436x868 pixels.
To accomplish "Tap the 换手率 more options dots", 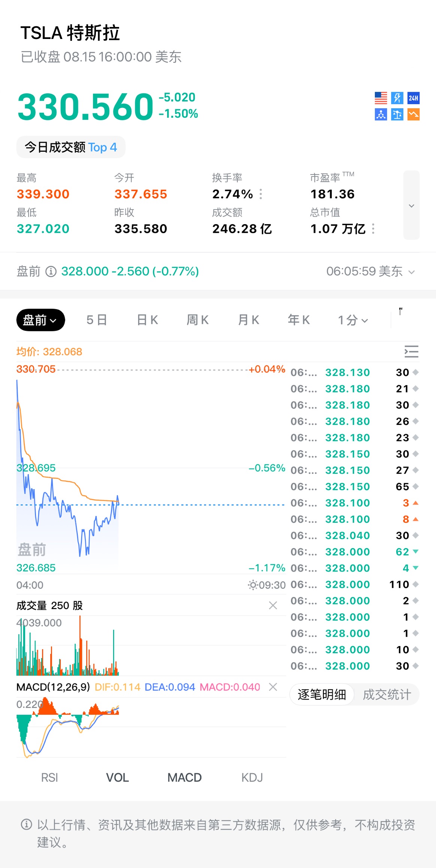I will [261, 194].
